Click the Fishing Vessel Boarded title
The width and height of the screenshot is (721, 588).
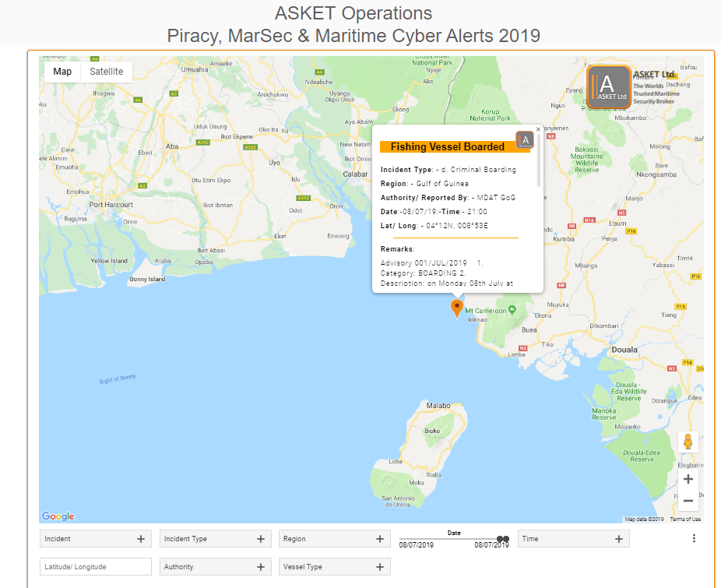tap(448, 146)
